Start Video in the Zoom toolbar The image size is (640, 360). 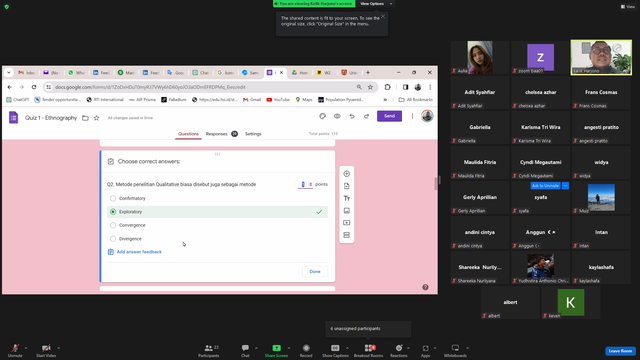click(46, 350)
